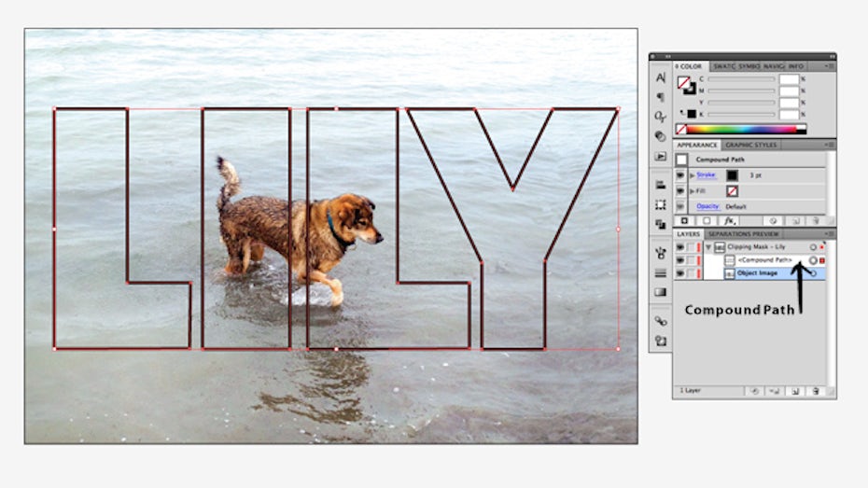Screen dimensions: 868x488
Task: Expand the Stroke attribute in Appearance
Action: (692, 174)
